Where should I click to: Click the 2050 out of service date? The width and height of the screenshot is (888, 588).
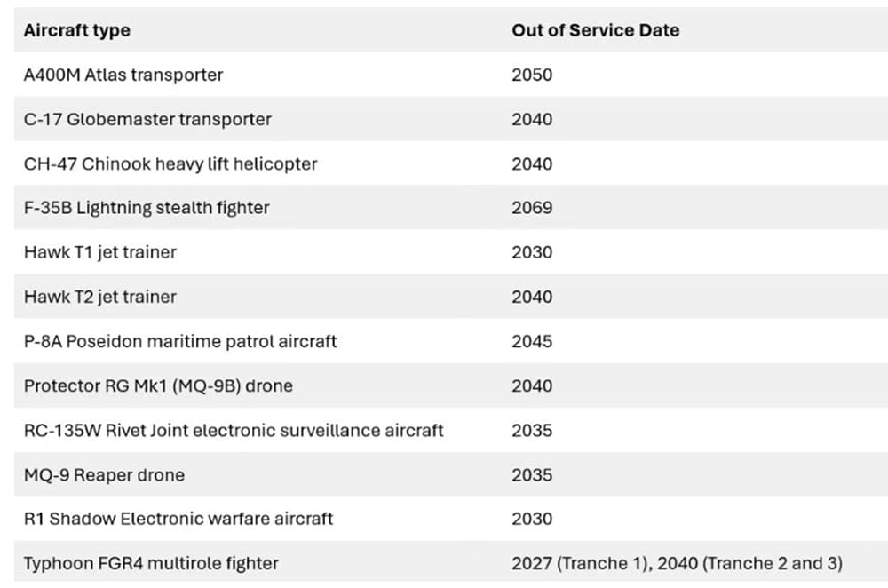[532, 75]
